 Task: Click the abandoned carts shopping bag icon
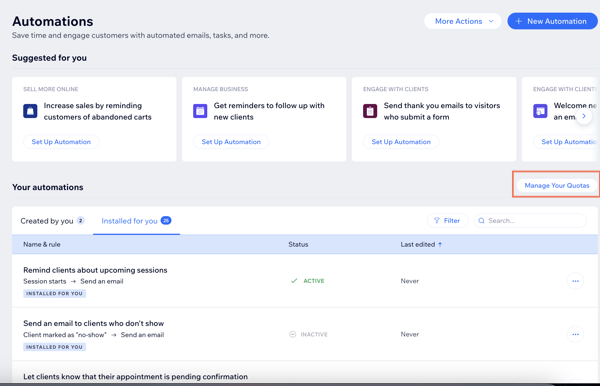click(30, 111)
